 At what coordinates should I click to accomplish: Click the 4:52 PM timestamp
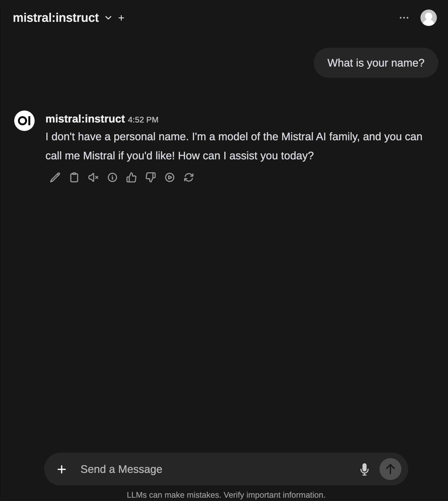143,120
